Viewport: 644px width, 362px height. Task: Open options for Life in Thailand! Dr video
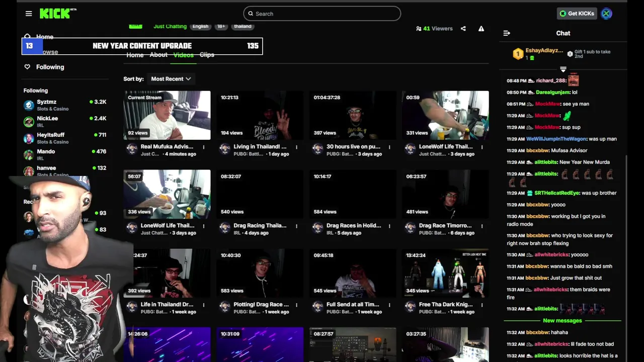204,305
